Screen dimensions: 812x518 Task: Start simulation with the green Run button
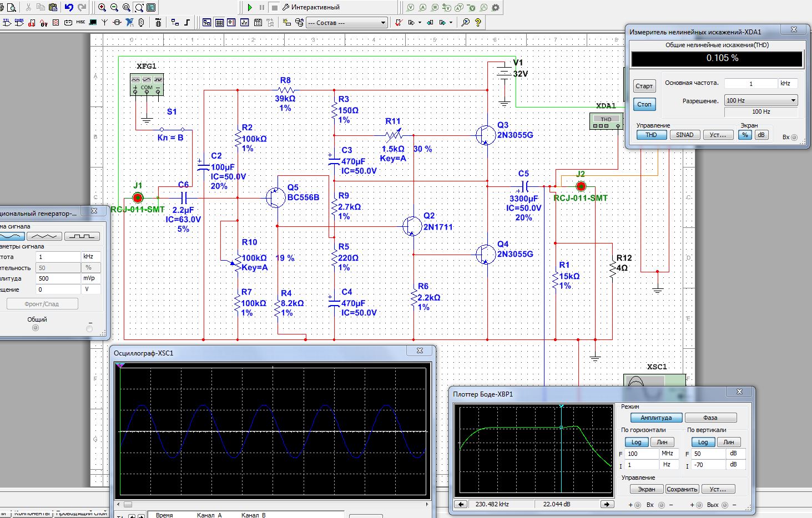(x=250, y=8)
